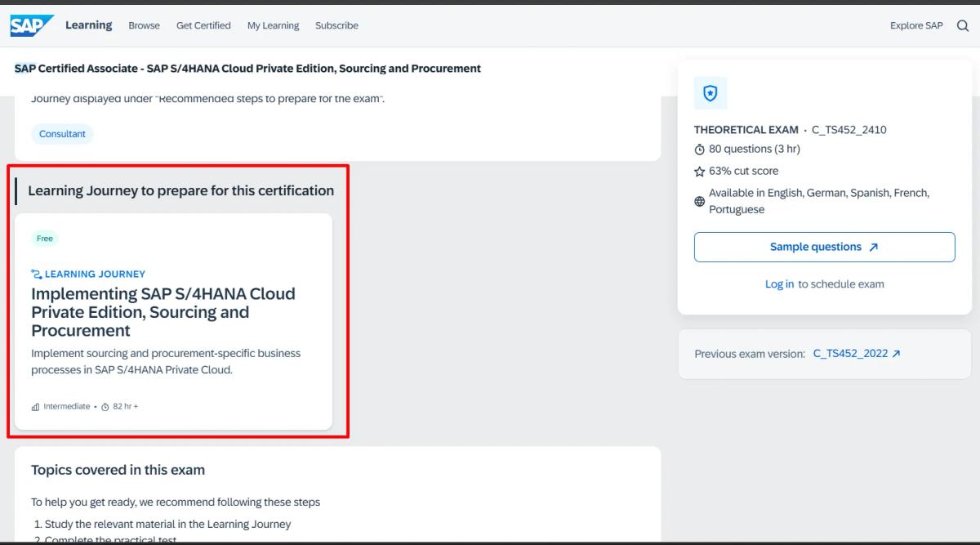Click the Log in link

coord(779,284)
